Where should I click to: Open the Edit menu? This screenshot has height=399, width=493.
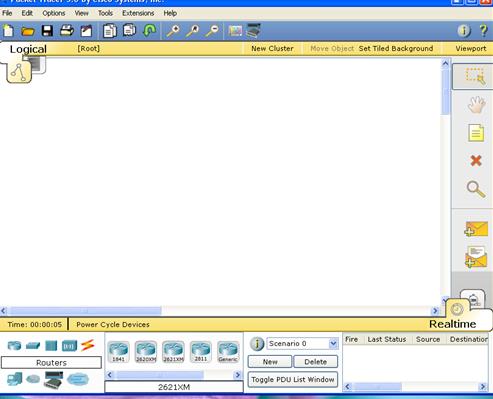coord(27,13)
